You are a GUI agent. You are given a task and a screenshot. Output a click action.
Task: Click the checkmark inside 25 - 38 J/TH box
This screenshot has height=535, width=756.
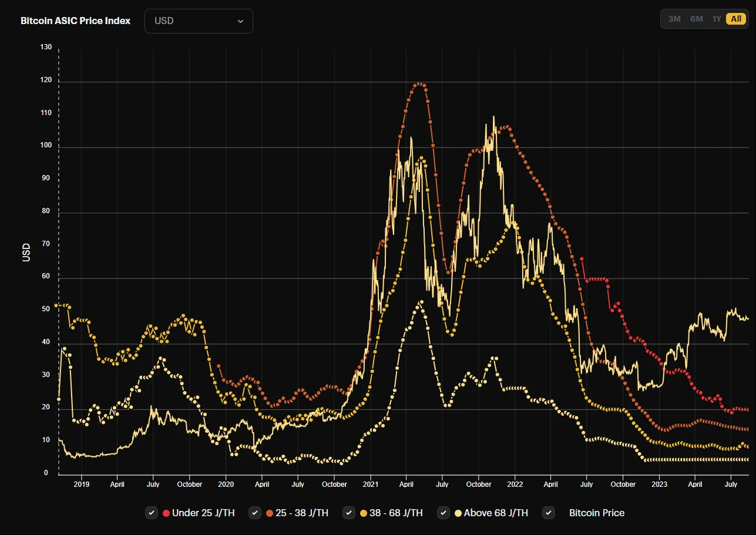pyautogui.click(x=255, y=513)
